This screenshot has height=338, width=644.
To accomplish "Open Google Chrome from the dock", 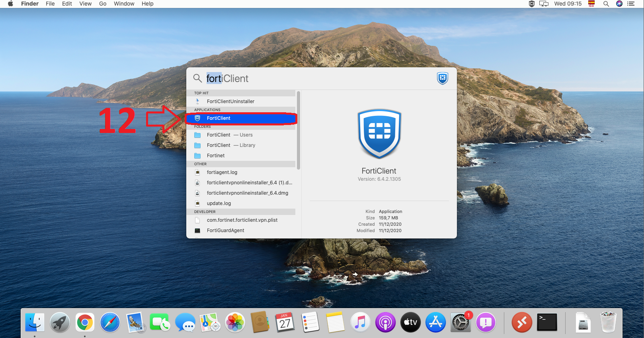I will click(85, 322).
